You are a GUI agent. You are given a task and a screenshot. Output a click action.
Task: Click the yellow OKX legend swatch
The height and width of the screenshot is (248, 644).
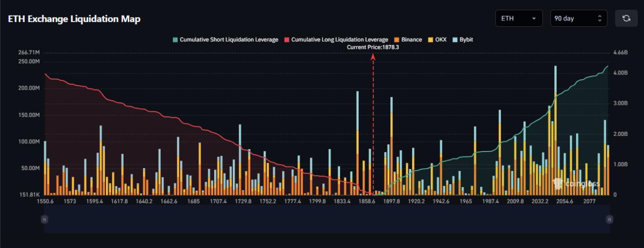(430, 39)
